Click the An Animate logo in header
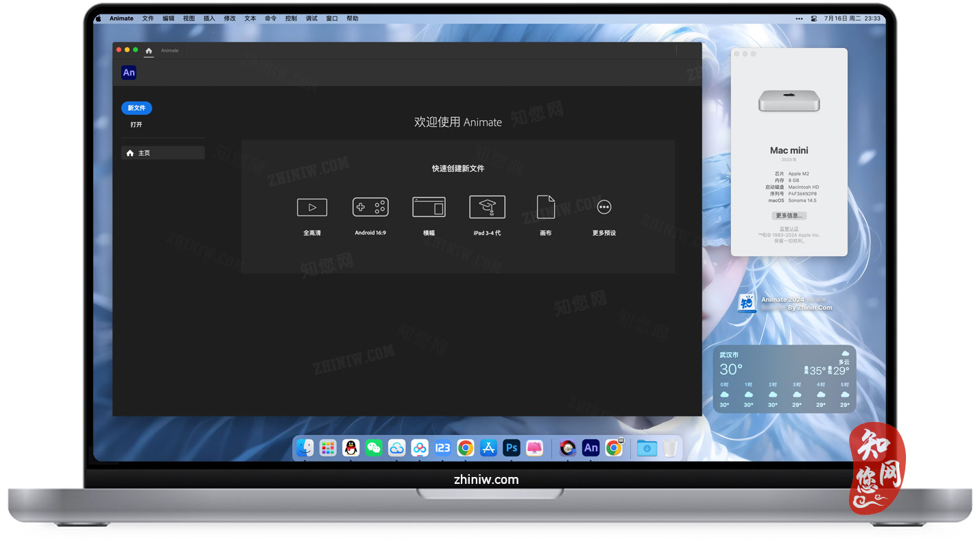980x547 pixels. pos(128,72)
